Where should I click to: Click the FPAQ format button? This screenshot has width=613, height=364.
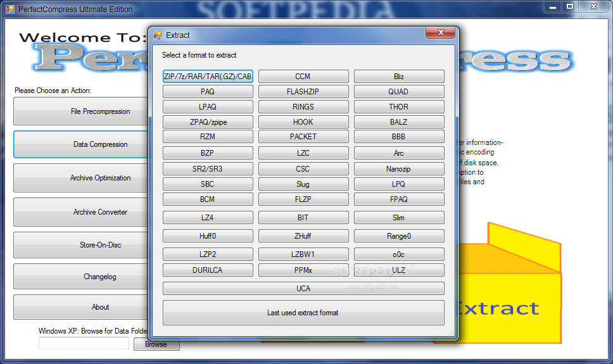[399, 199]
